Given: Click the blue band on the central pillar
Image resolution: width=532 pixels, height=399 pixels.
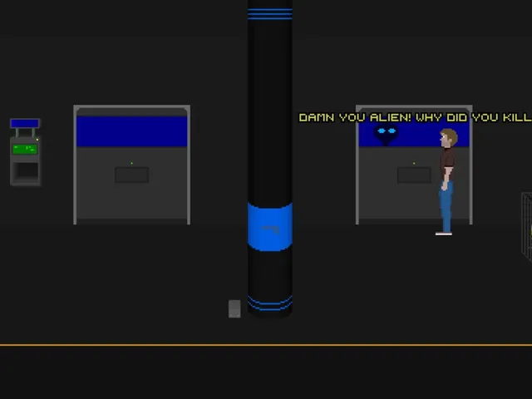Looking at the screenshot, I should point(270,227).
